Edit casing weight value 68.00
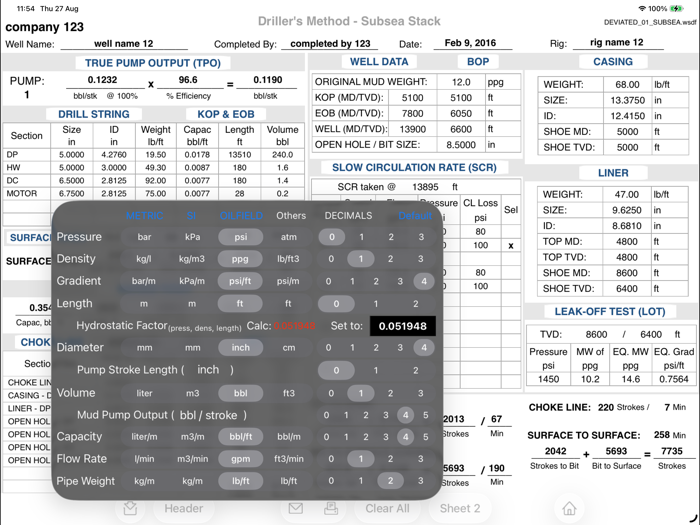The width and height of the screenshot is (700, 525). (627, 84)
